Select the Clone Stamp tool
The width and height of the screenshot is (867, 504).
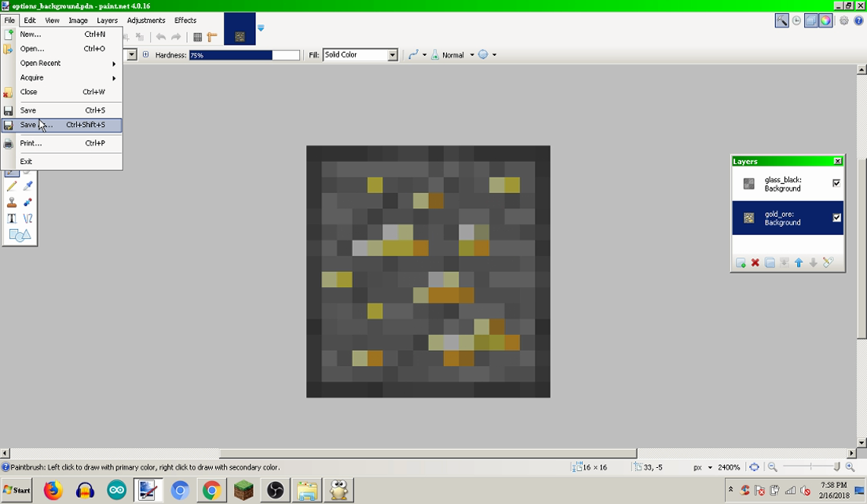coord(12,203)
